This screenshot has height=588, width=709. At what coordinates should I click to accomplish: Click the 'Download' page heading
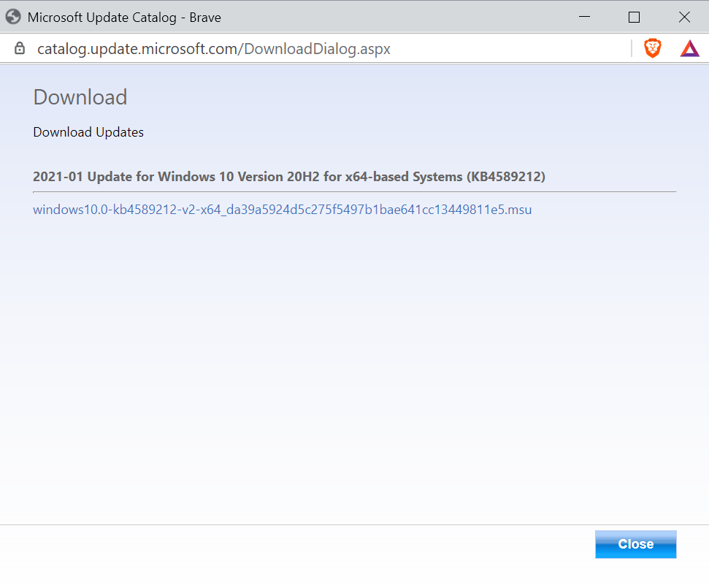[x=80, y=97]
